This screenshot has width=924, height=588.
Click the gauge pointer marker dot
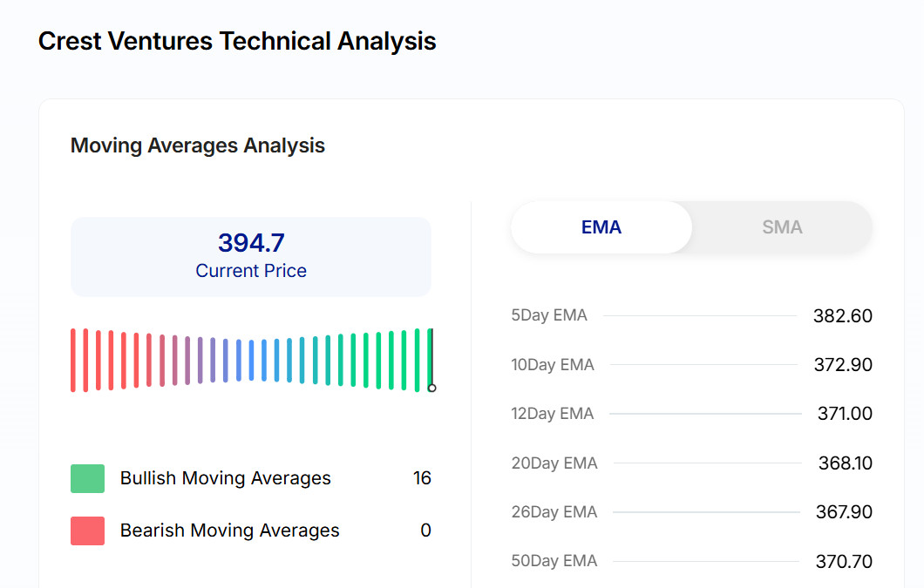point(431,388)
